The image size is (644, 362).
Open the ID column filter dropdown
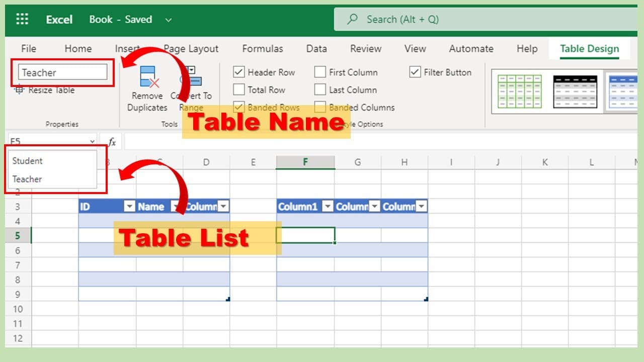[x=130, y=207]
